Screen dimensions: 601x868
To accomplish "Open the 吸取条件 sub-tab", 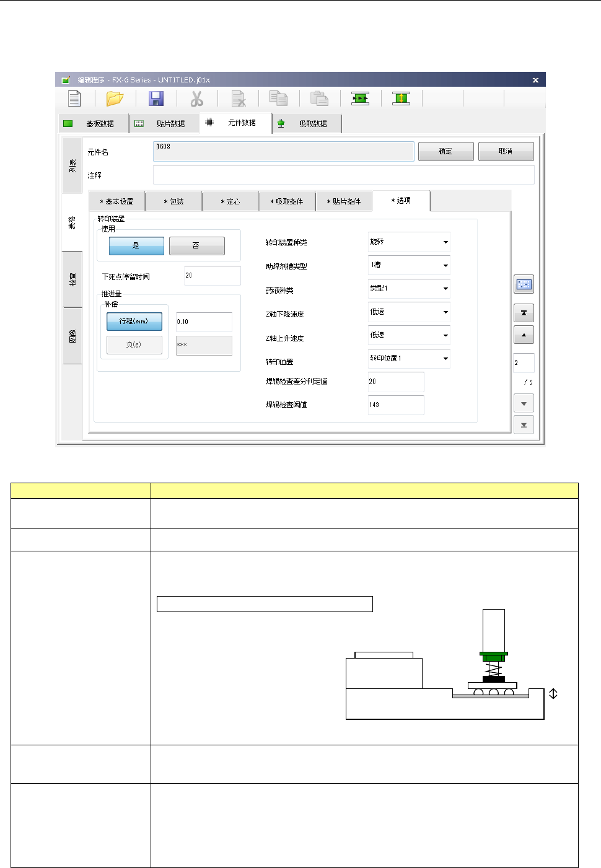I will coord(287,201).
